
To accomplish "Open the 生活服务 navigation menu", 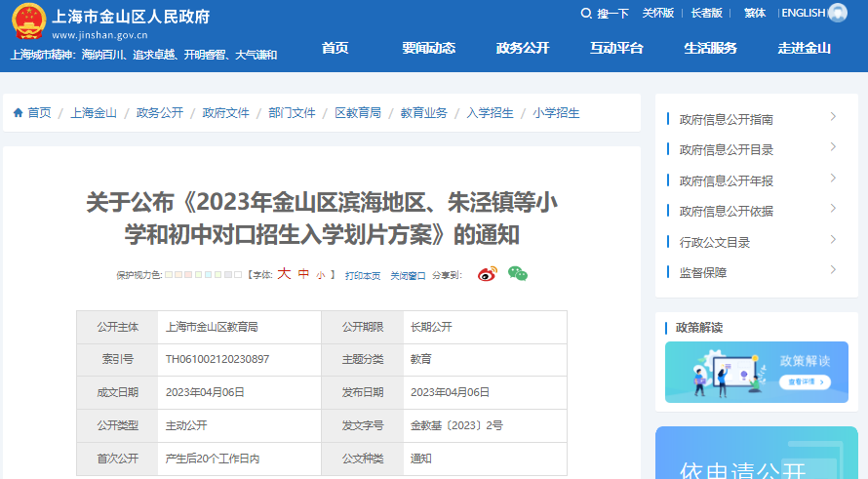I will [710, 48].
